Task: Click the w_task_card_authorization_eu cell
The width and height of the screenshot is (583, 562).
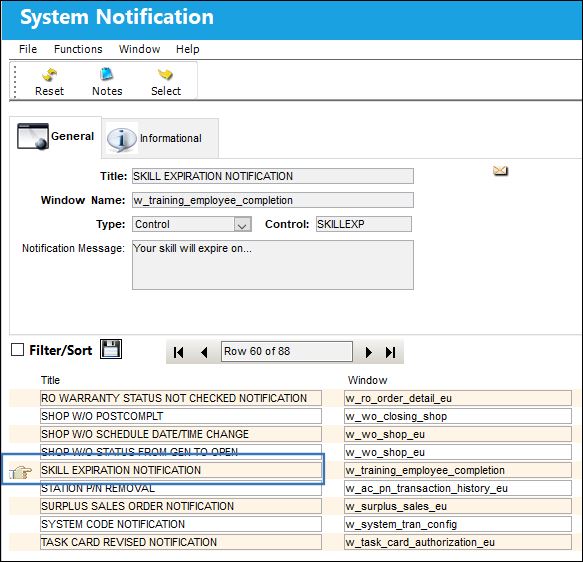Action: click(x=458, y=542)
